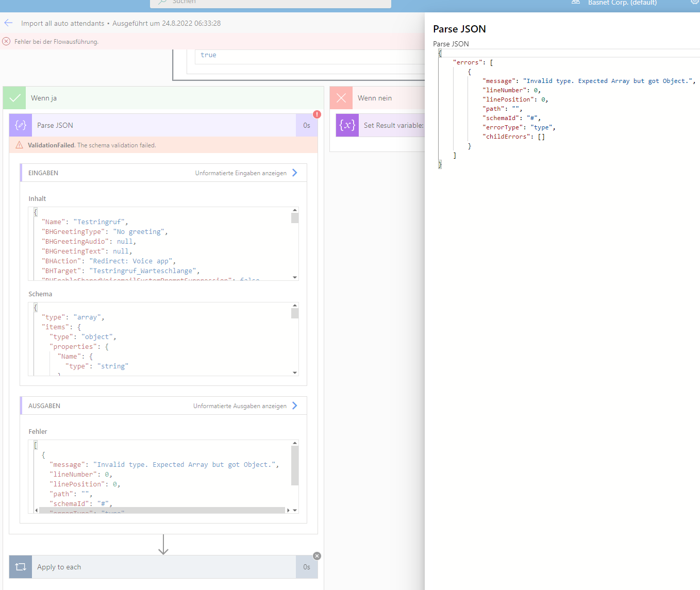Open the settings gear icon
The width and height of the screenshot is (700, 590).
[x=695, y=2]
